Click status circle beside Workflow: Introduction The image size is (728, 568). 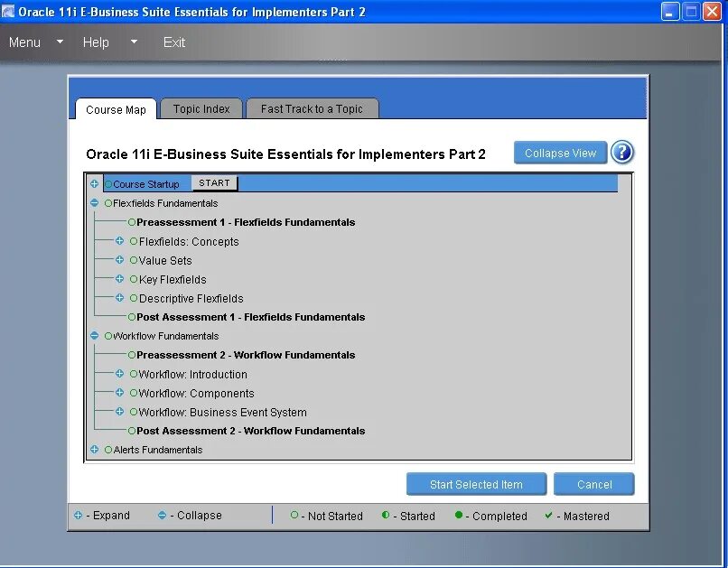click(134, 374)
